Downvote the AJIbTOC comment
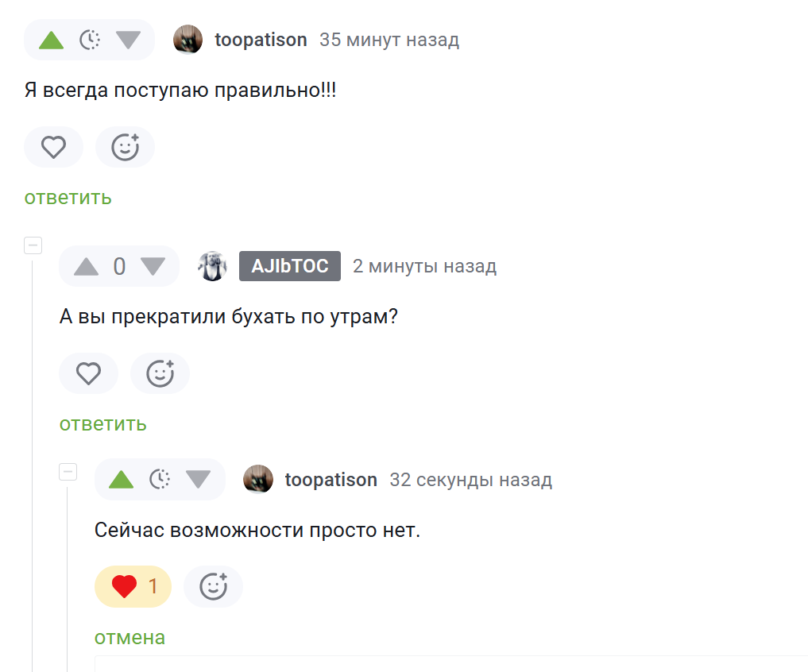 pos(153,267)
